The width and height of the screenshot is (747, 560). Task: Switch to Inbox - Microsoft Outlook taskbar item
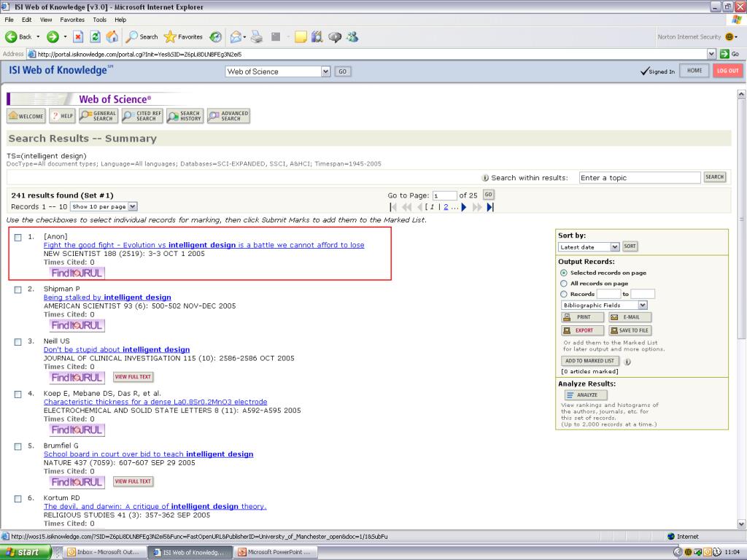tap(103, 553)
